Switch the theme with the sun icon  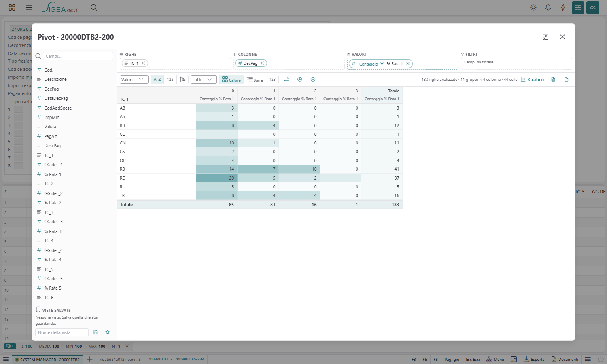coord(533,8)
